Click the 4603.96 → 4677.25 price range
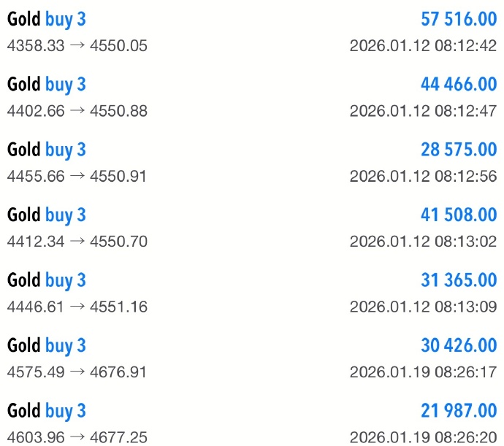Image resolution: width=504 pixels, height=446 pixels. (x=77, y=437)
